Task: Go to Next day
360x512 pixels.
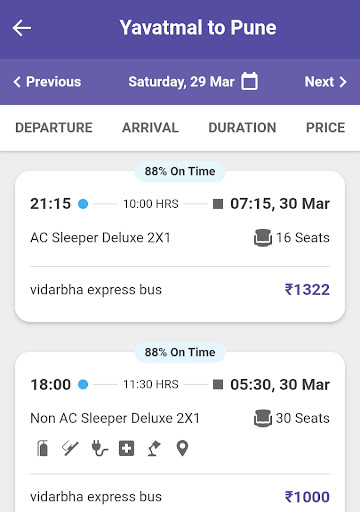Action: coord(326,82)
